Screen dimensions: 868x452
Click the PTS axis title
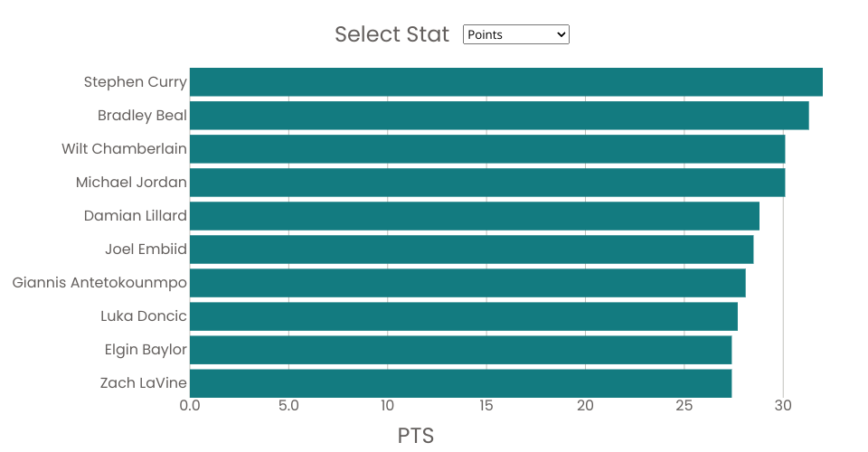pyautogui.click(x=416, y=436)
